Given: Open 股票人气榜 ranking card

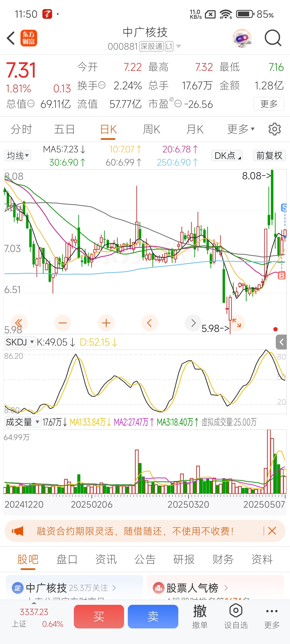Looking at the screenshot, I should 215,588.
